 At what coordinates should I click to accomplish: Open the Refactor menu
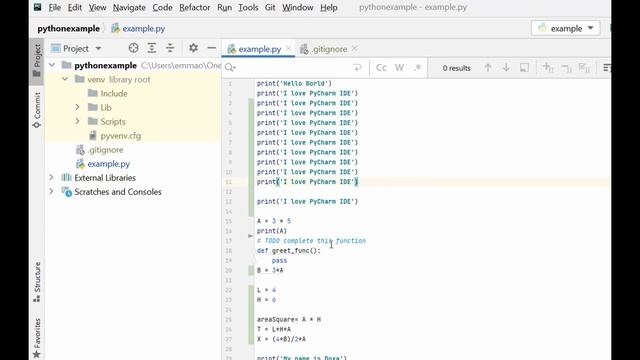coord(195,7)
